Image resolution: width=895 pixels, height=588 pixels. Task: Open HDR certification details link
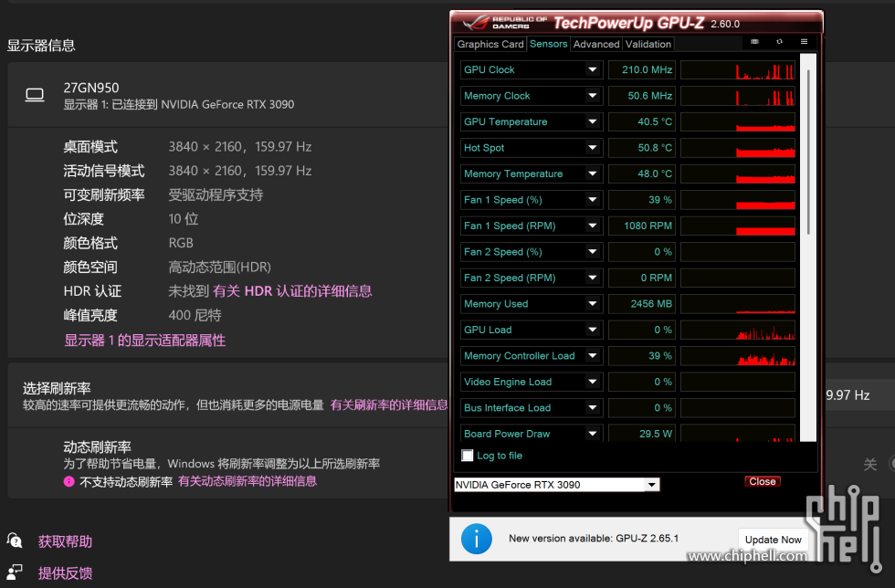tap(292, 291)
